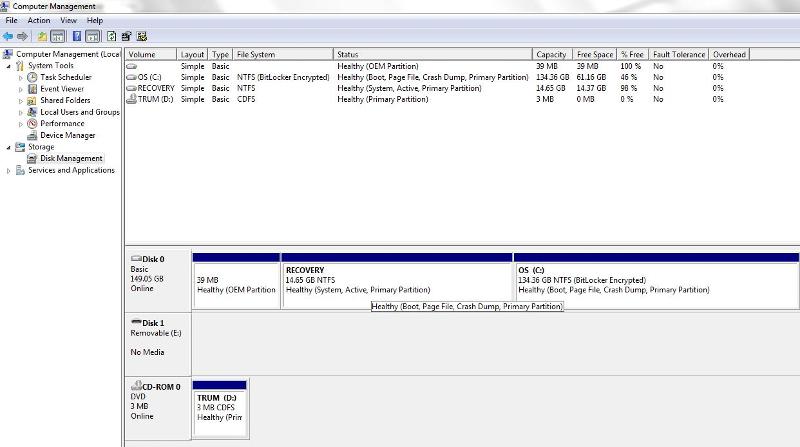Click the Event Viewer icon
The image size is (800, 447).
32,89
